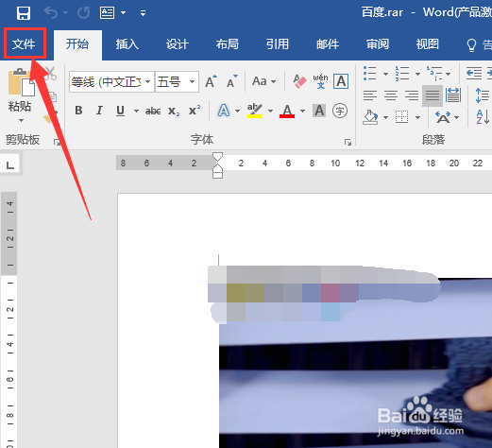Toggle Bold formatting
The width and height of the screenshot is (492, 448).
[78, 111]
